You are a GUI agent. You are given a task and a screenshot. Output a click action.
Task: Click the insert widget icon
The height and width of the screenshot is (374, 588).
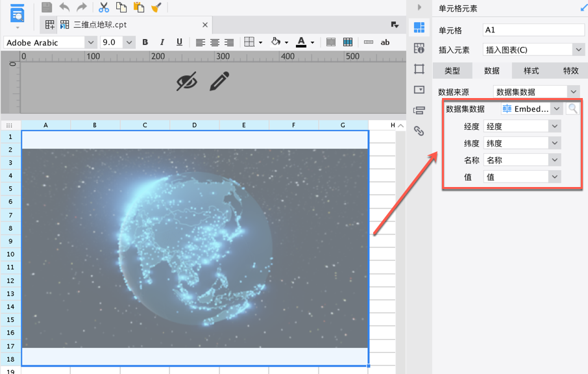369,42
